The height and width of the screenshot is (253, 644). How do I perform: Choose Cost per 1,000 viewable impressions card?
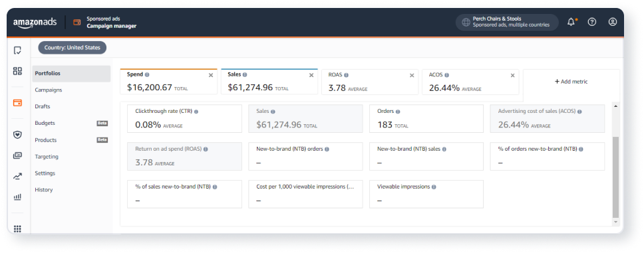(x=305, y=194)
